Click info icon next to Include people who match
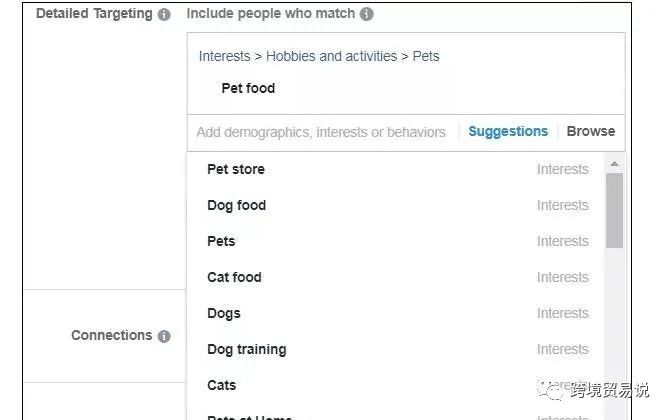671x420 pixels. (366, 15)
